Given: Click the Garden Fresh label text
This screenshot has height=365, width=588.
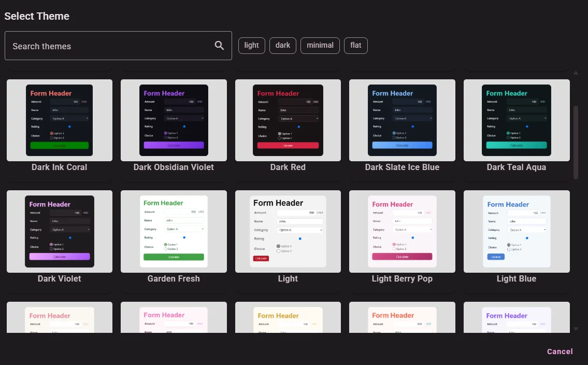Looking at the screenshot, I should pyautogui.click(x=174, y=279).
